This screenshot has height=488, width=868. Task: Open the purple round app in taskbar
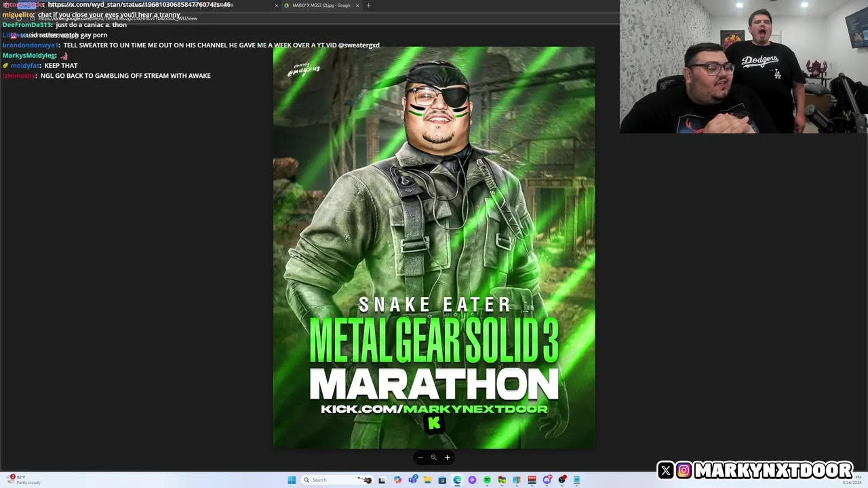[472, 480]
